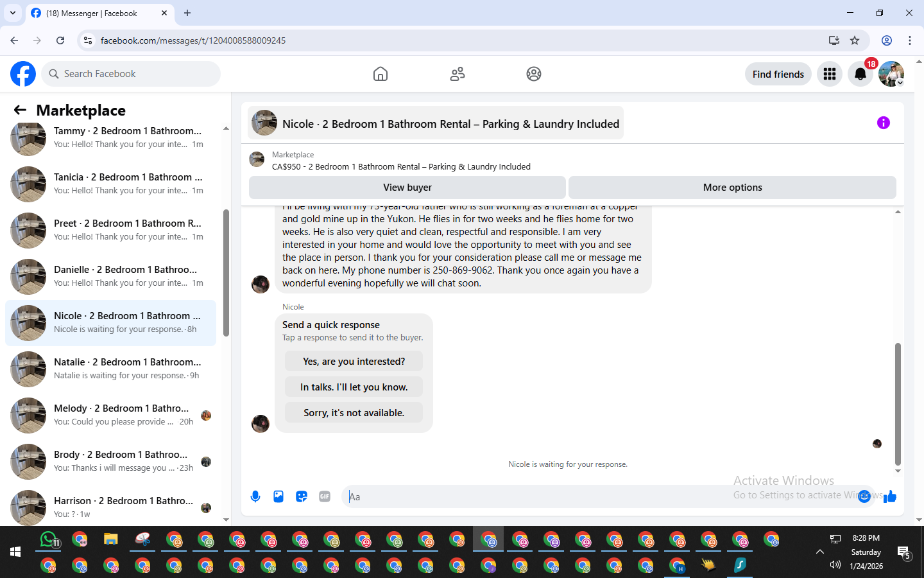
Task: Open the CA$950 Marketplace listing link
Action: (401, 166)
